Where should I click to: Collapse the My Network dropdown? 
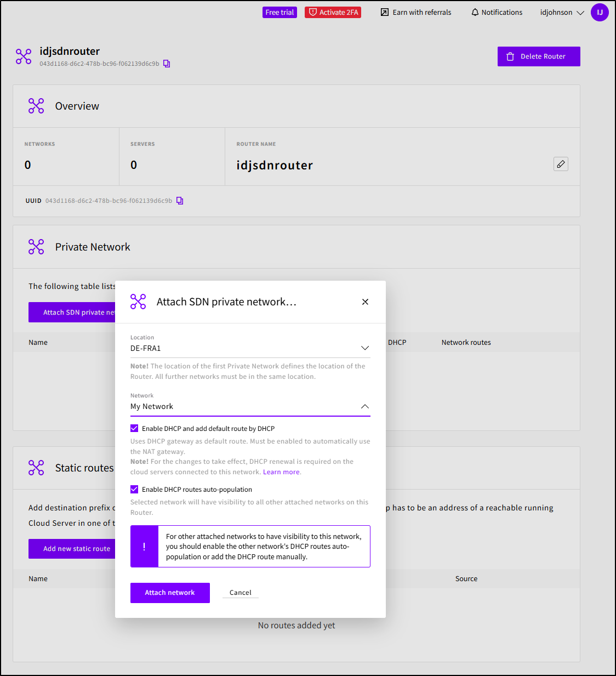(x=364, y=406)
